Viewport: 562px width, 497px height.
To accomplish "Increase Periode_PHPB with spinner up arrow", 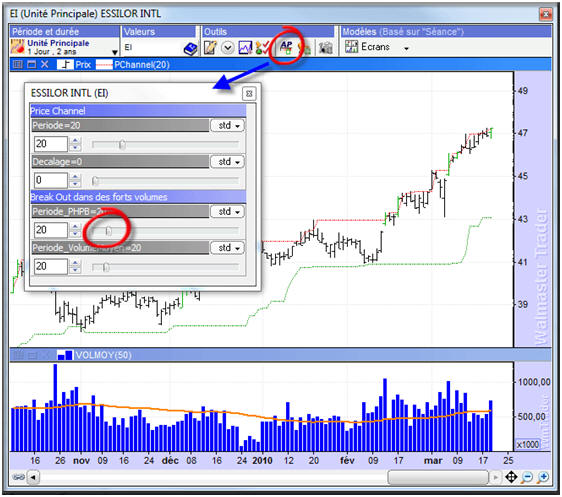I will pos(75,226).
